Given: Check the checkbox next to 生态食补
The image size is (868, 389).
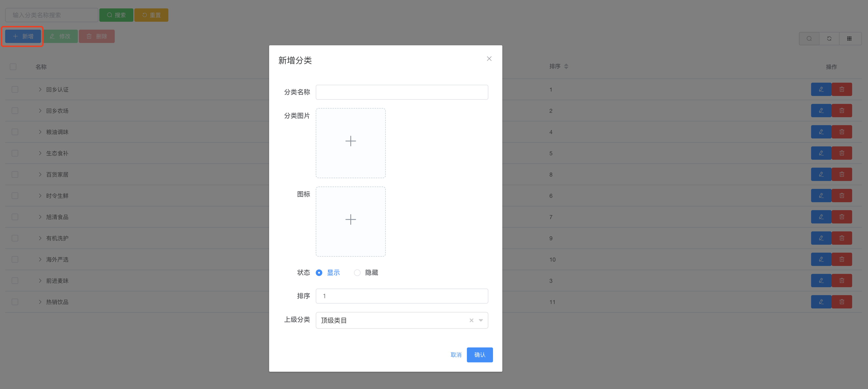Looking at the screenshot, I should coord(14,153).
